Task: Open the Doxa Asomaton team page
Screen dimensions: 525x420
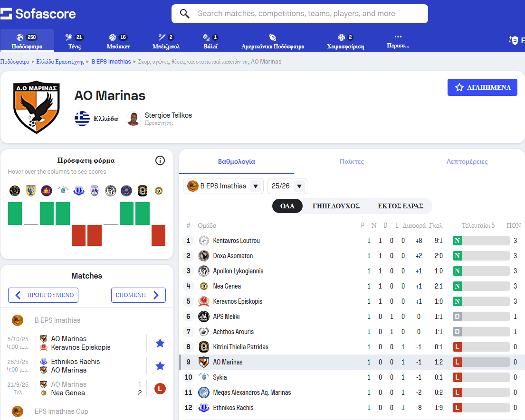Action: (233, 256)
